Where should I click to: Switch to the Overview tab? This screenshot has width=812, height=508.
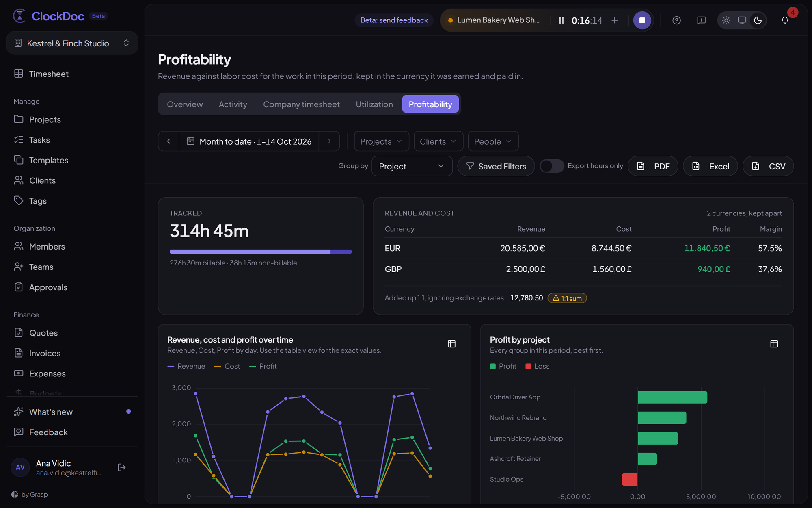[185, 104]
